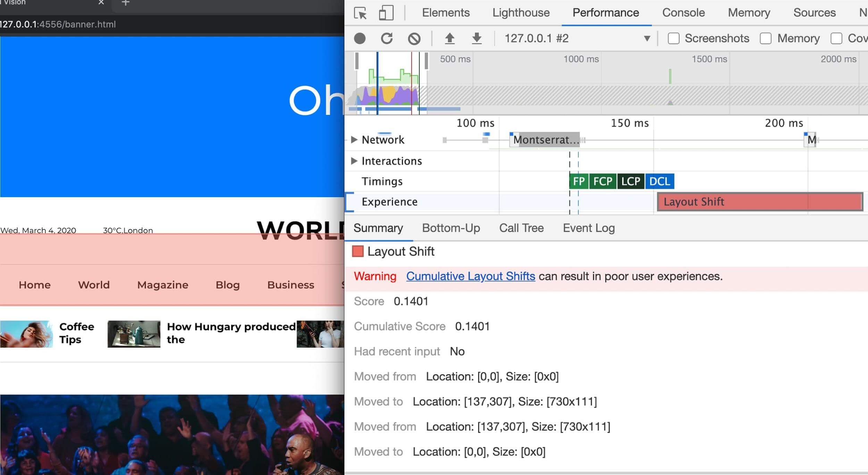Click the LCP timing marker

point(631,181)
